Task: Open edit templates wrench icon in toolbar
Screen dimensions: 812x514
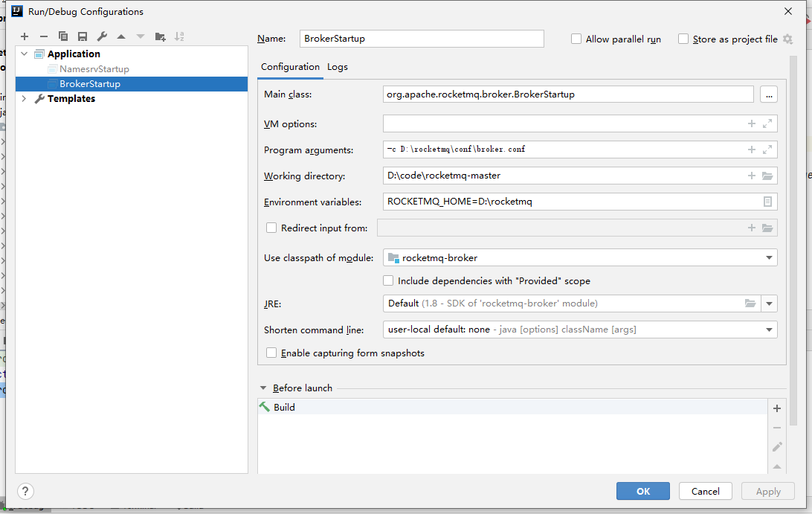Action: pyautogui.click(x=102, y=36)
